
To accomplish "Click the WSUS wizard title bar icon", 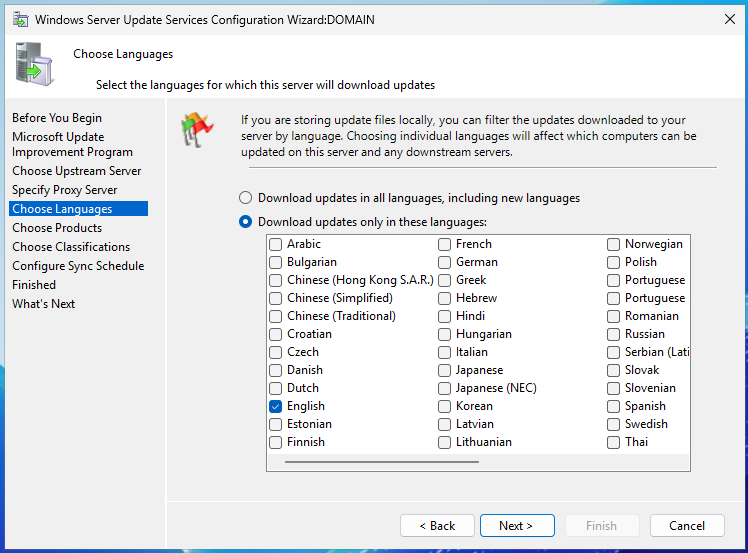I will pyautogui.click(x=21, y=20).
